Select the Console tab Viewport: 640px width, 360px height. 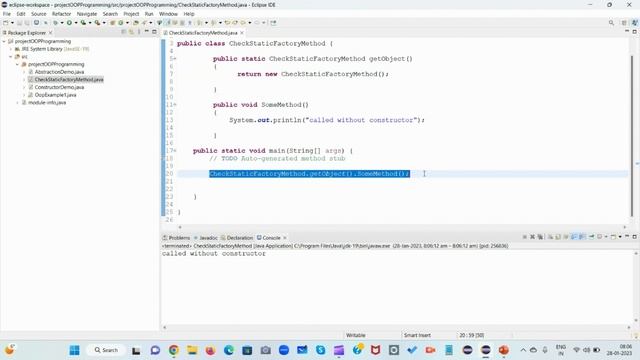click(x=269, y=238)
